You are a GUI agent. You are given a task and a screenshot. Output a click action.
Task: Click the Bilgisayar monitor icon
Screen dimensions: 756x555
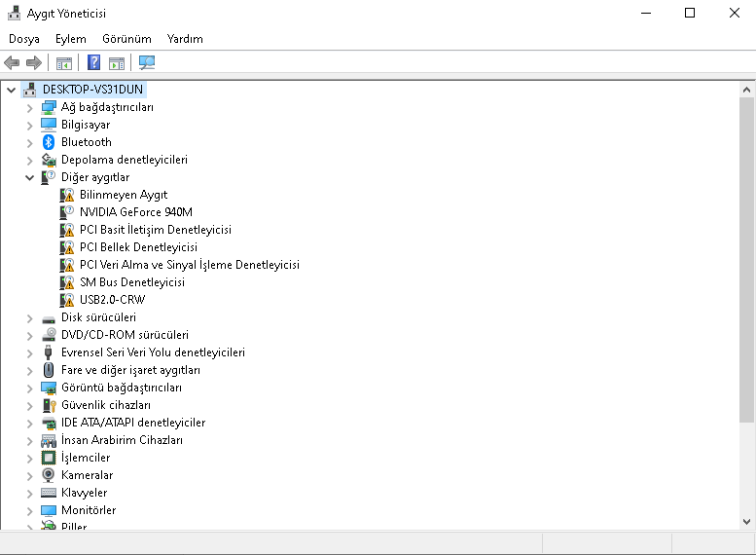coord(49,125)
